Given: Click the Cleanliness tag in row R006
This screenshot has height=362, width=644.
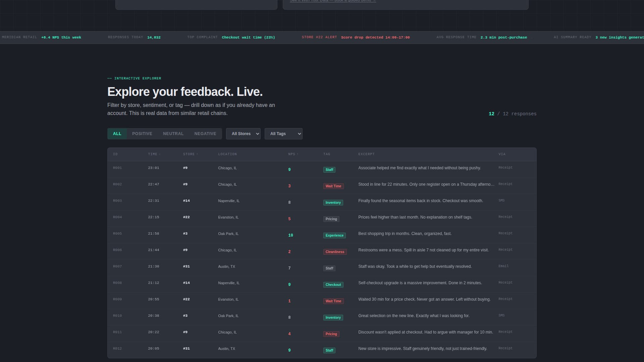Looking at the screenshot, I should tap(335, 252).
